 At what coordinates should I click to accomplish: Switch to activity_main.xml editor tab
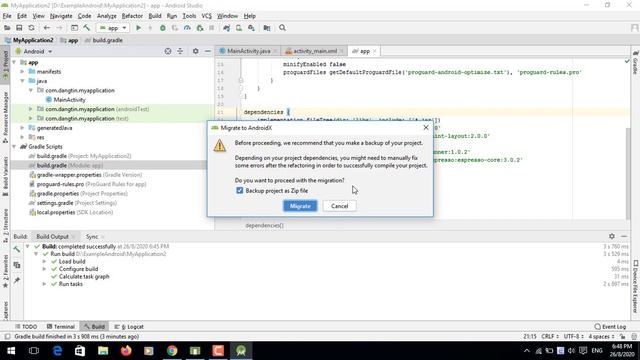pyautogui.click(x=314, y=51)
